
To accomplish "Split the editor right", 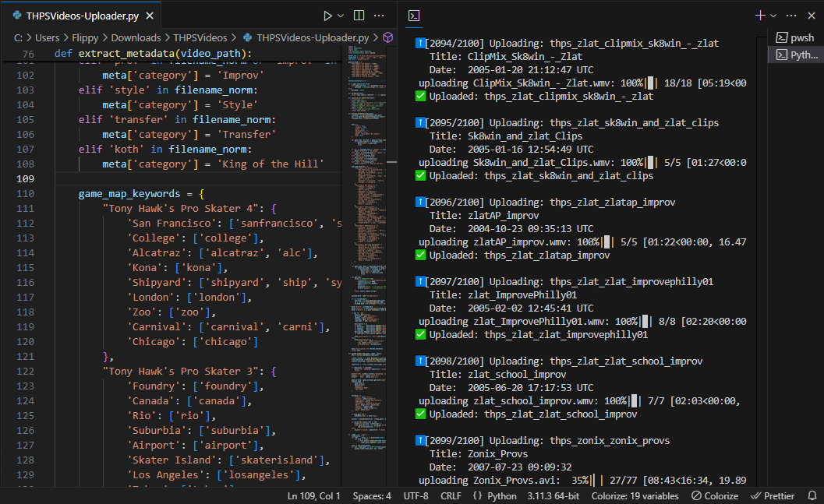I will coord(359,16).
